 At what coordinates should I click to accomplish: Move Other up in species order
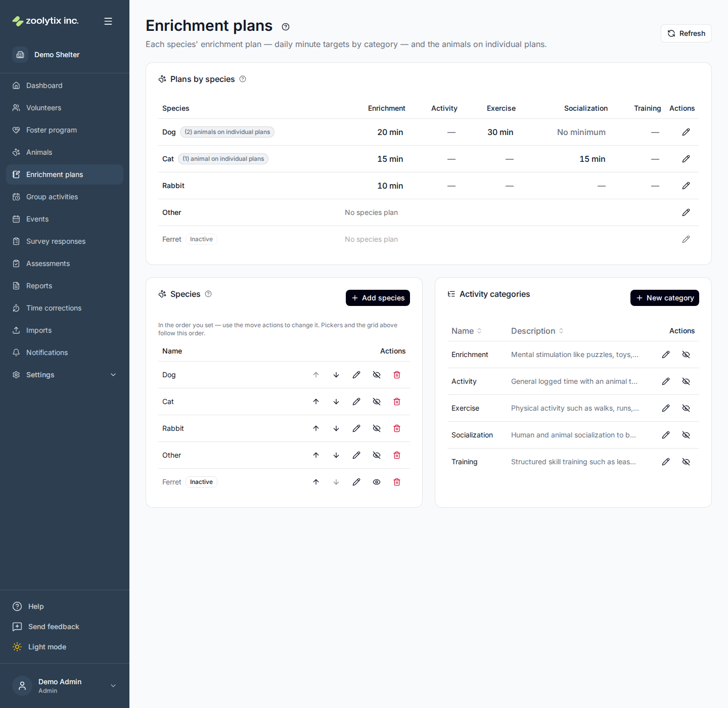[316, 455]
